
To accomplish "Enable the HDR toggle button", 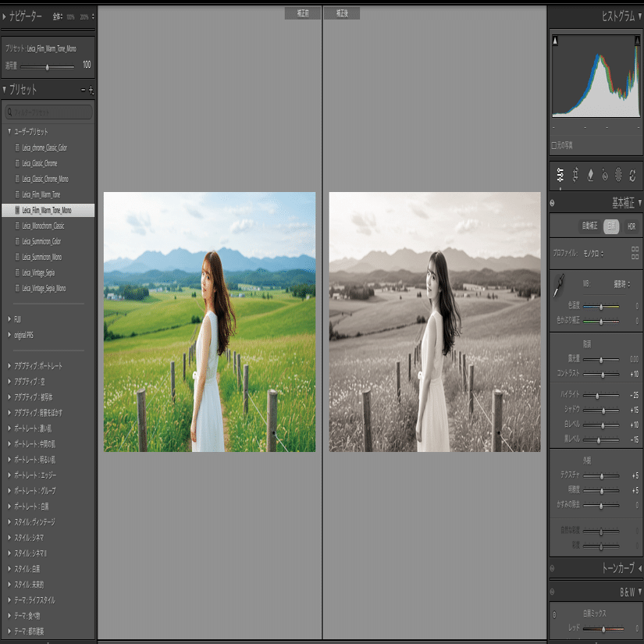I will [632, 226].
